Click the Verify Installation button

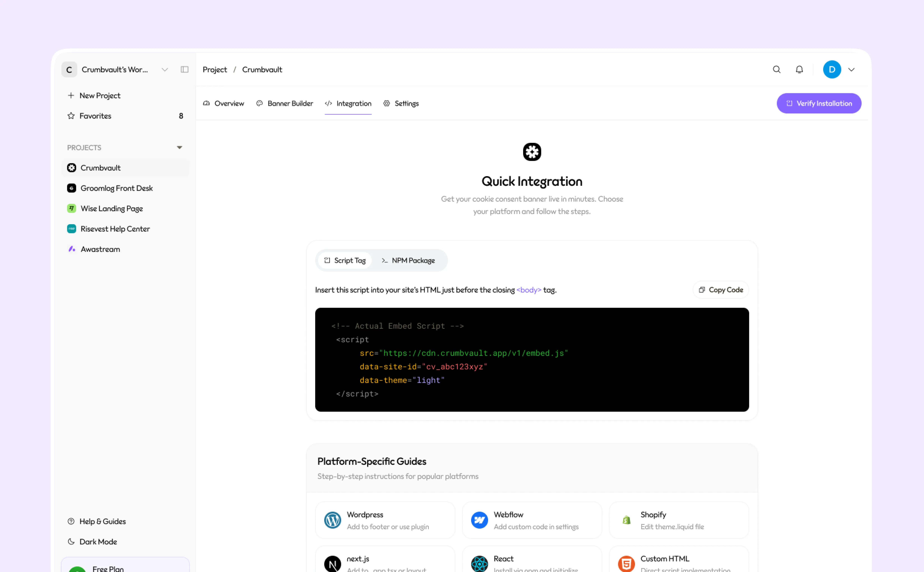(819, 103)
